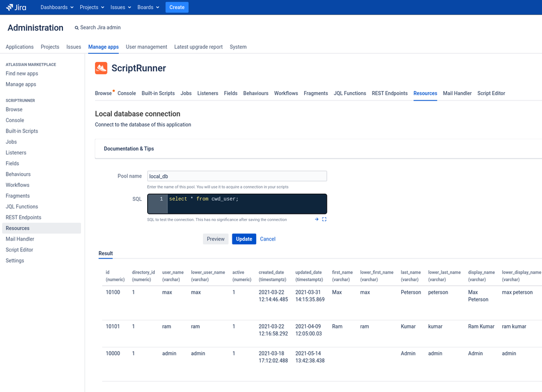The image size is (542, 392).
Task: Click Manage apps in sidebar
Action: (x=21, y=84)
